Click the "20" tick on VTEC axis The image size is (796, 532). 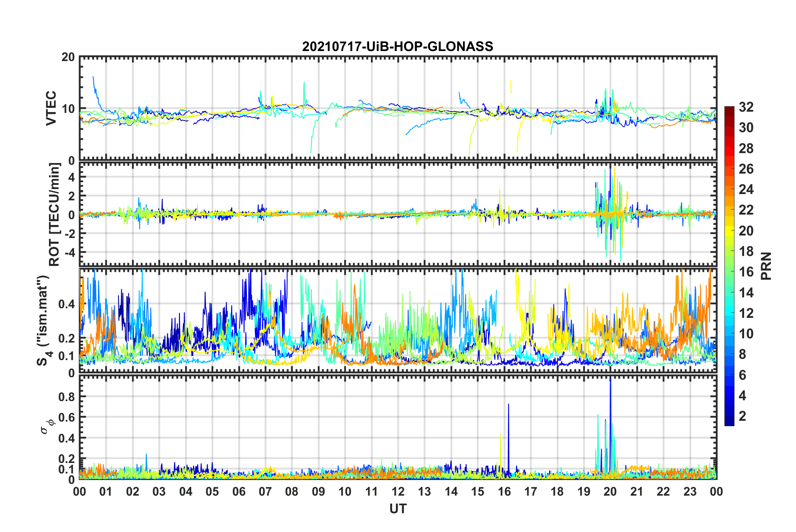[68, 57]
